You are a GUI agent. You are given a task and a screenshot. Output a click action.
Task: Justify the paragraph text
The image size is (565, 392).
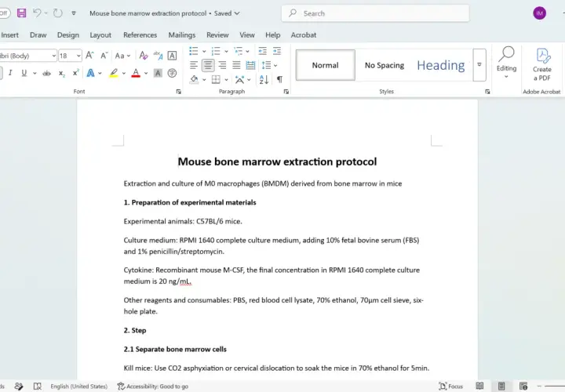[x=236, y=65]
